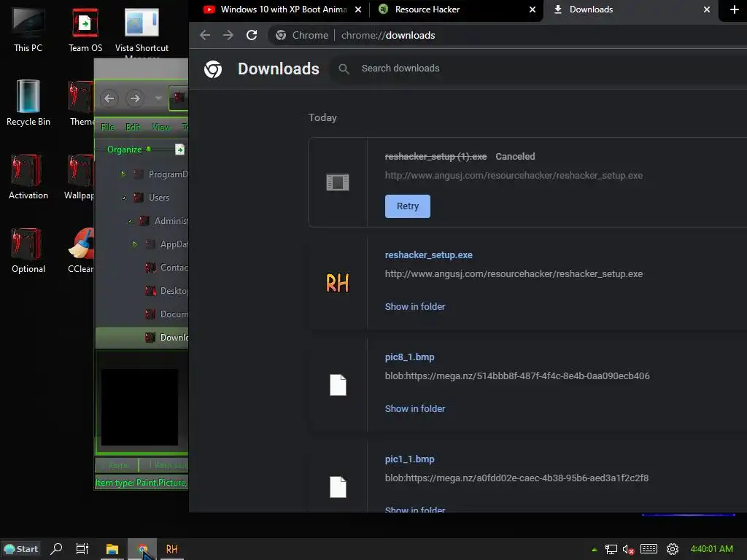
Task: Go back in Chrome
Action: coord(205,35)
